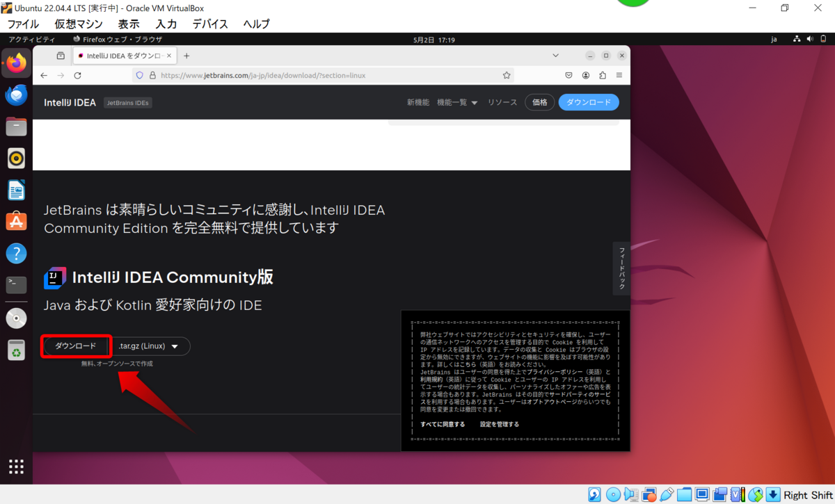Go forward in Firefox history

tap(61, 75)
